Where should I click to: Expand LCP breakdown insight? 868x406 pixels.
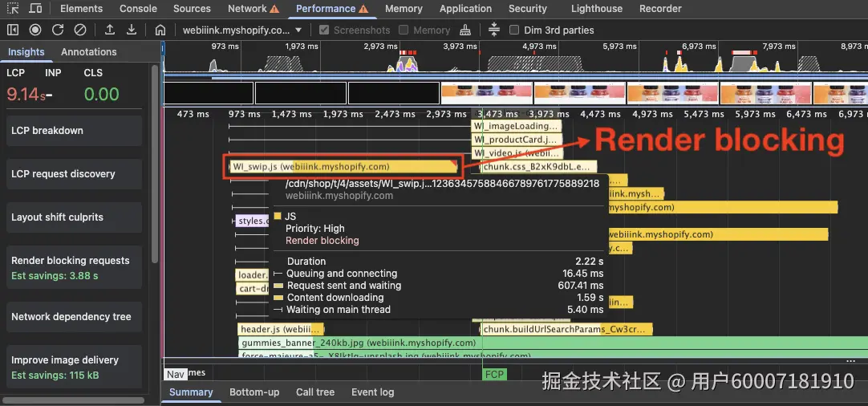(74, 131)
